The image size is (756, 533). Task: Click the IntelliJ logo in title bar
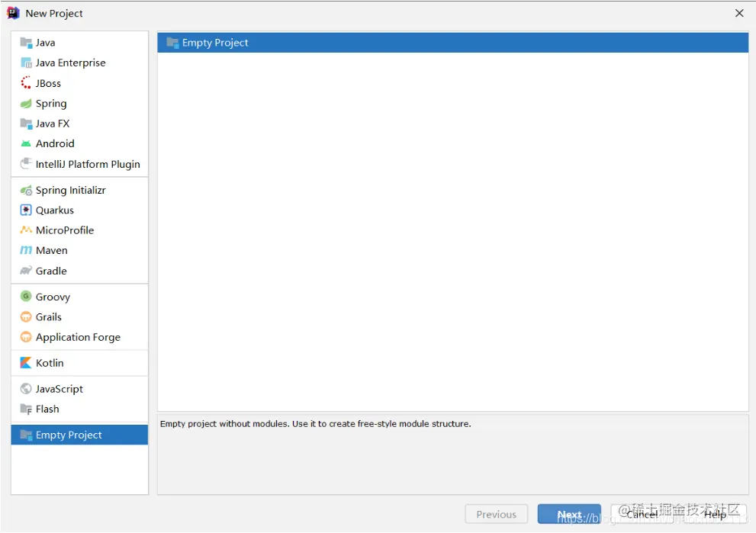coord(13,13)
